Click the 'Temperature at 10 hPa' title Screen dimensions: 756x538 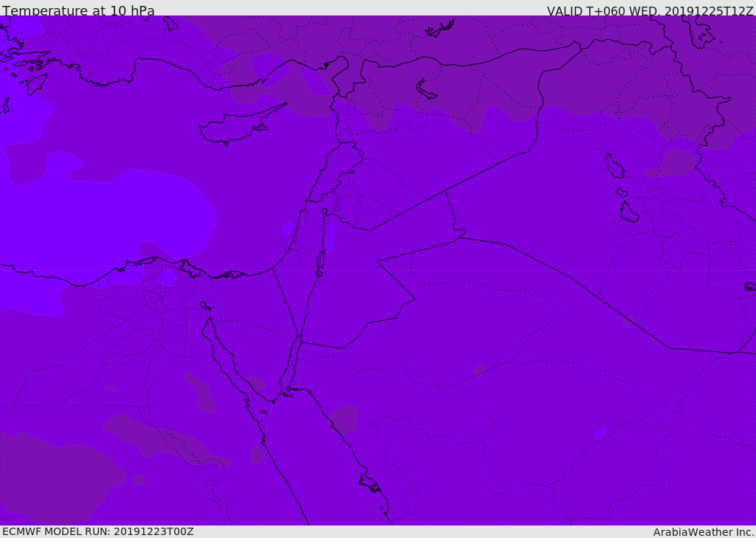pyautogui.click(x=78, y=10)
